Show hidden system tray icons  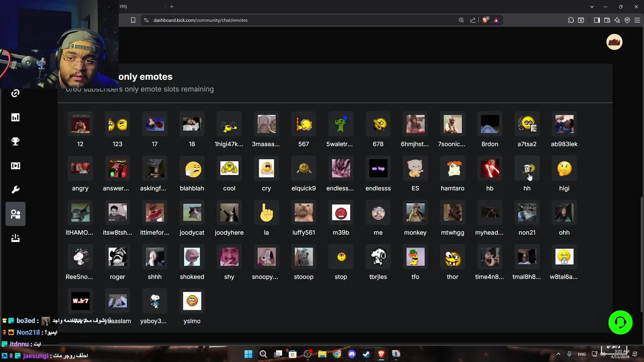558,354
